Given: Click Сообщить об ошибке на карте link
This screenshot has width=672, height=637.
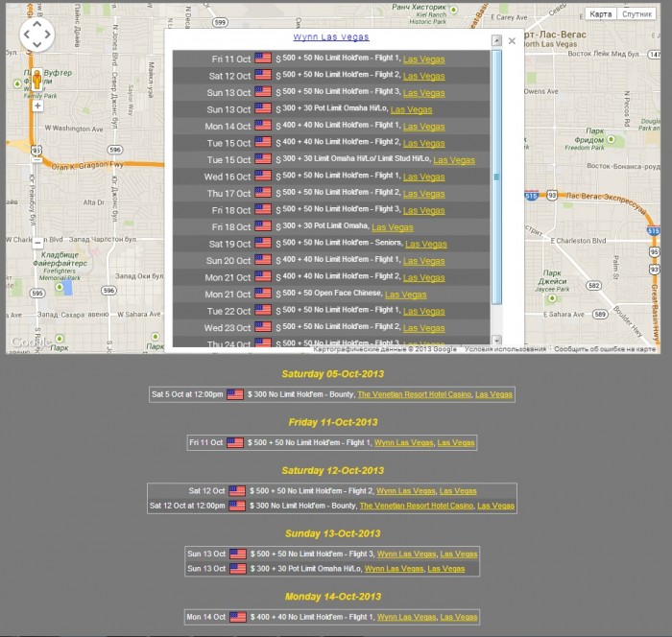Looking at the screenshot, I should 605,349.
